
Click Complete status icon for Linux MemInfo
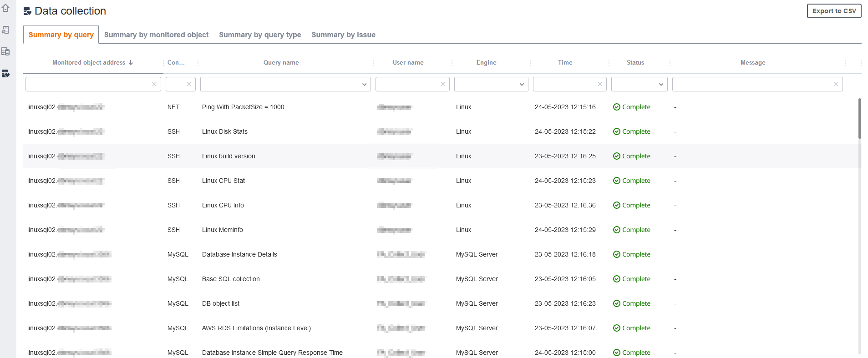point(617,230)
